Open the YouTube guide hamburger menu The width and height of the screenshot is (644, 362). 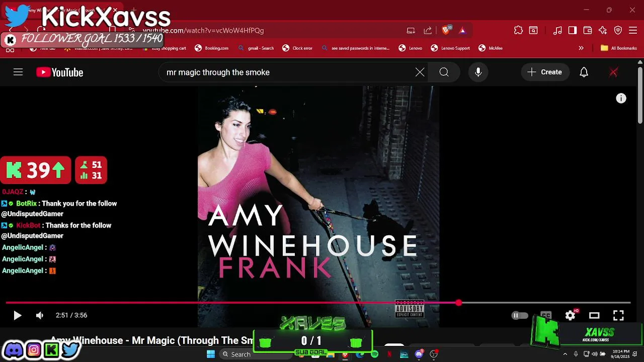(x=18, y=72)
